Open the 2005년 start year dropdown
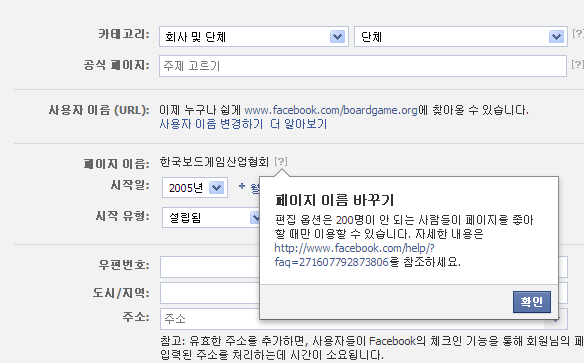The height and width of the screenshot is (363, 584). click(195, 188)
